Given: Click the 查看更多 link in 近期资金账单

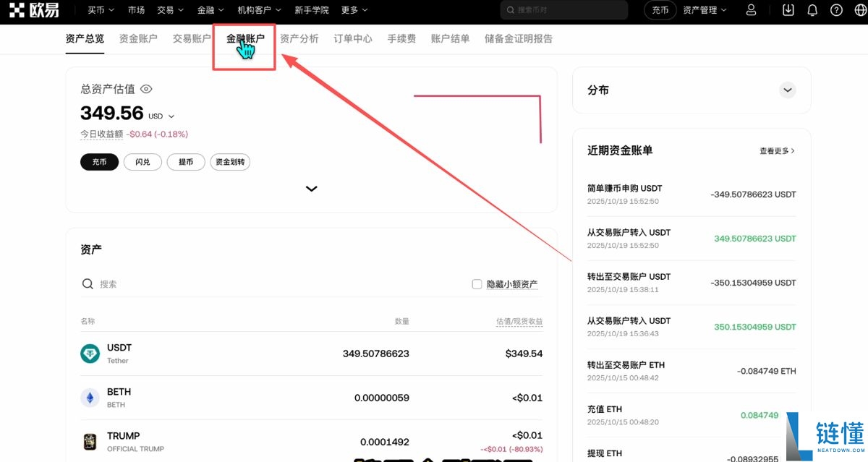Looking at the screenshot, I should click(x=777, y=150).
